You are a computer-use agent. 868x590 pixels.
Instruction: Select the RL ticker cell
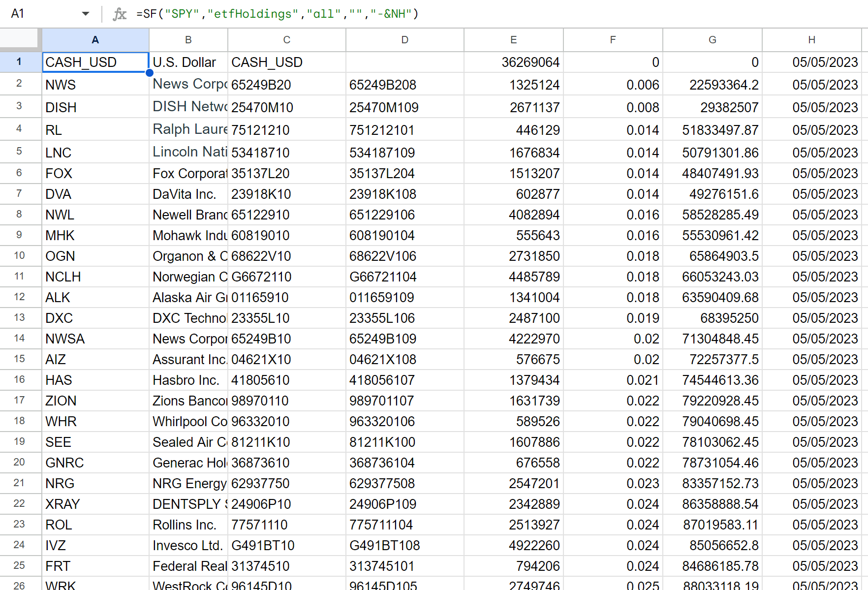click(95, 129)
